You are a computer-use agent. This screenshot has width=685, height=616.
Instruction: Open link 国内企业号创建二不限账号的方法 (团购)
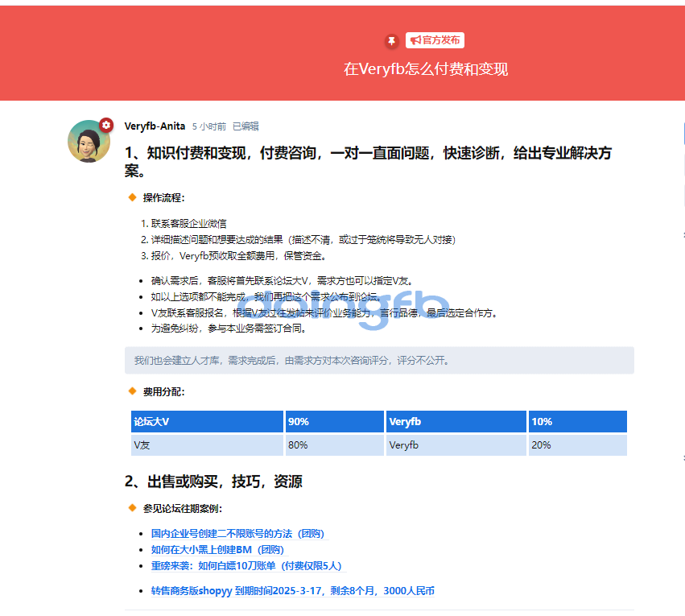237,533
